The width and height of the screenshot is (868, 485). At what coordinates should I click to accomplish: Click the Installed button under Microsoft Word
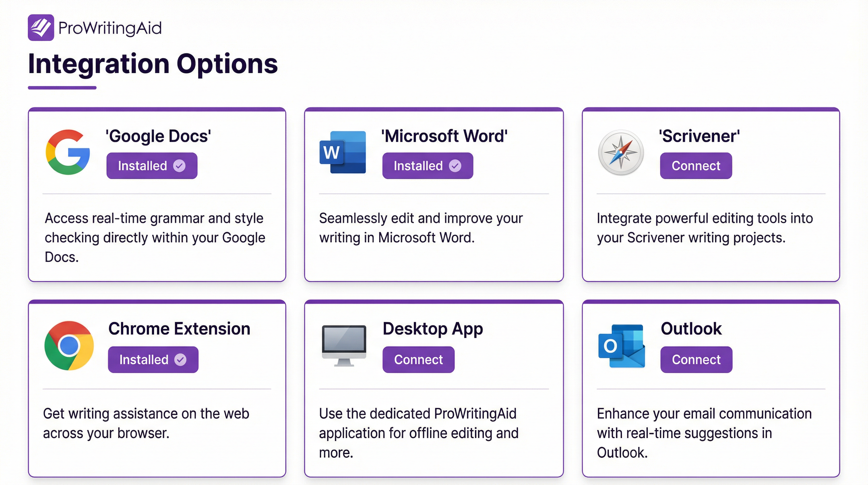(427, 165)
